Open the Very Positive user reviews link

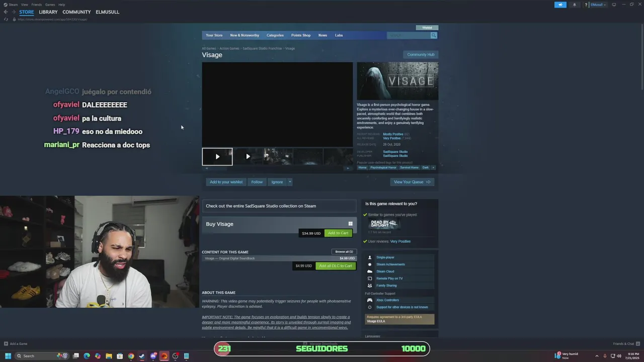point(400,241)
